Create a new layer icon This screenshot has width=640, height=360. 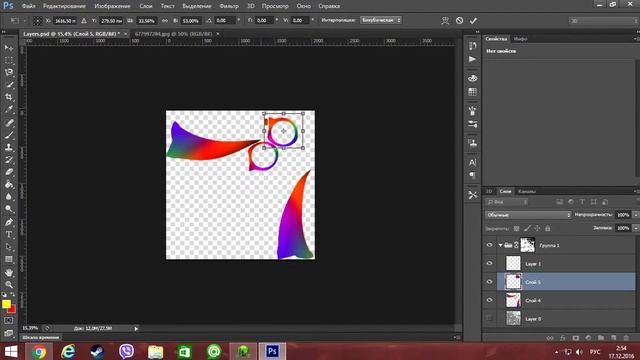(x=613, y=338)
